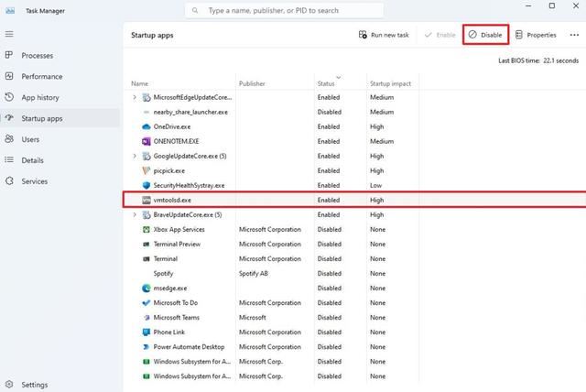
Task: Click the Details list icon
Action: 9,159
